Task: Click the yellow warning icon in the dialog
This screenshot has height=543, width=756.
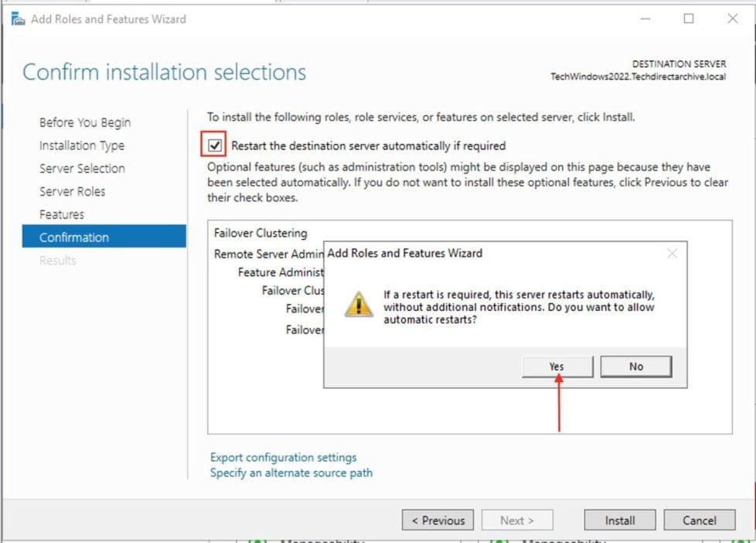Action: (358, 305)
